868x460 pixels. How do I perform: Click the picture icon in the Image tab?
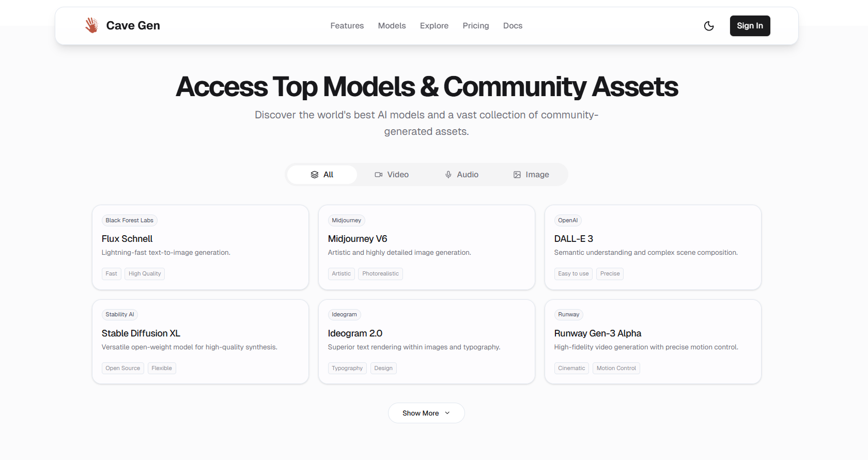(x=517, y=175)
